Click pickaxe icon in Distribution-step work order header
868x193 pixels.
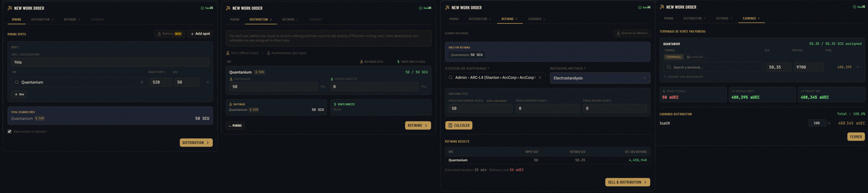coord(228,8)
